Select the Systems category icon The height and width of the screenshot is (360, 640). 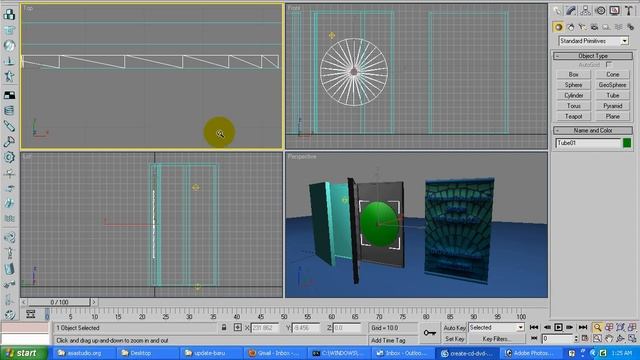(x=631, y=27)
